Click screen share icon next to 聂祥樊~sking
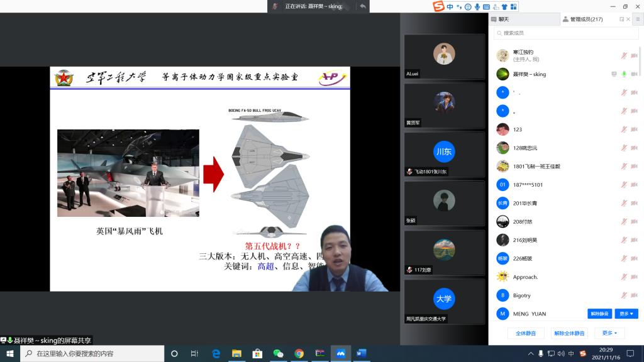This screenshot has height=362, width=644. 614,74
